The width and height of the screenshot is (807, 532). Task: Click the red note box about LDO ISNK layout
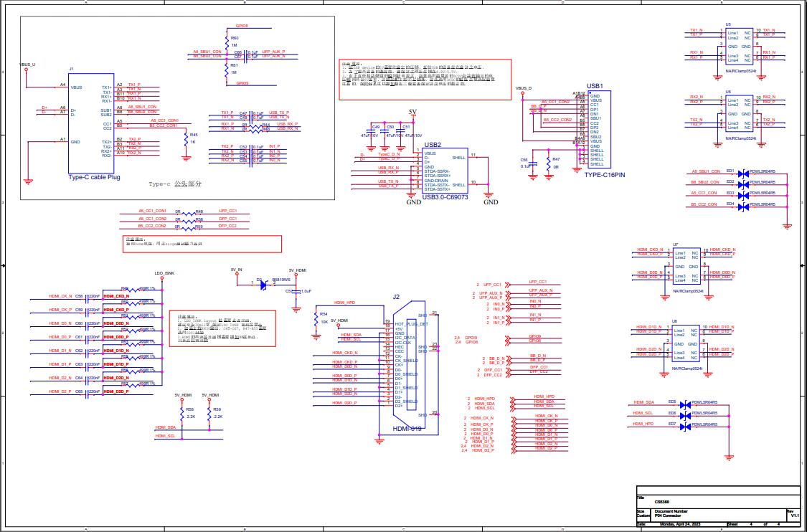click(x=222, y=328)
